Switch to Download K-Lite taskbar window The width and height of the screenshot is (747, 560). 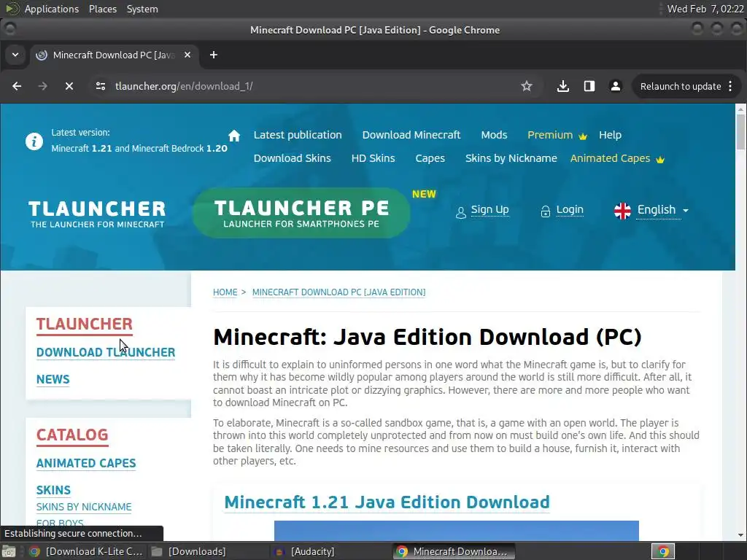click(x=86, y=551)
